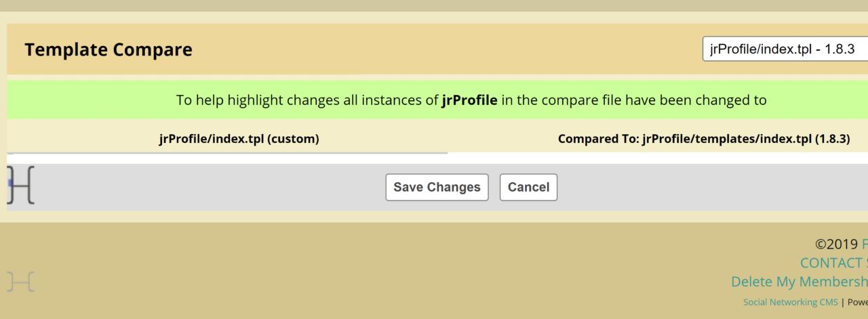This screenshot has height=319, width=868.
Task: Click the dark bracket icon in gray bar
Action: click(x=22, y=184)
